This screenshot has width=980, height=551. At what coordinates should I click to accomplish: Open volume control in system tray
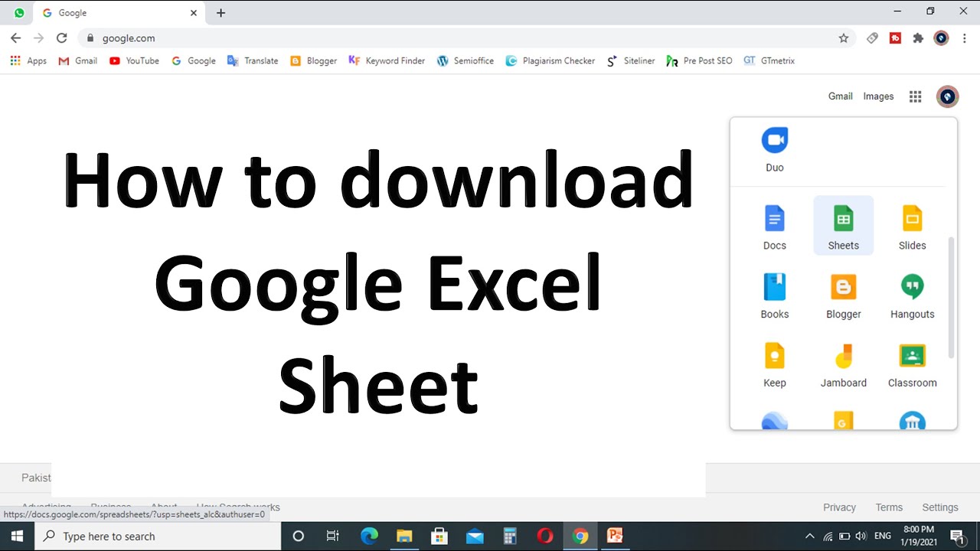[861, 536]
